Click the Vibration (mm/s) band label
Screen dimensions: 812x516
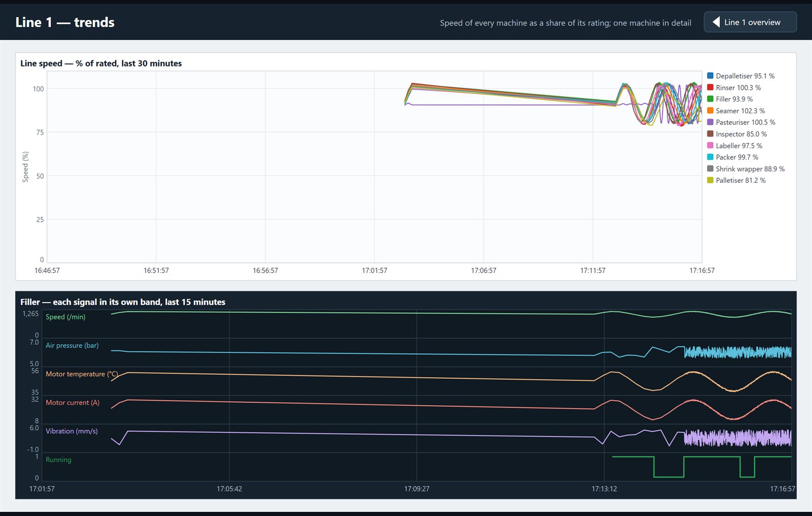click(x=72, y=431)
